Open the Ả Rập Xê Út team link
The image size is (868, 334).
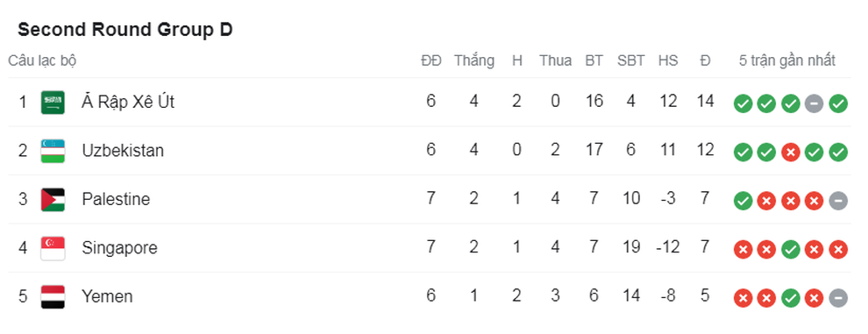(128, 102)
